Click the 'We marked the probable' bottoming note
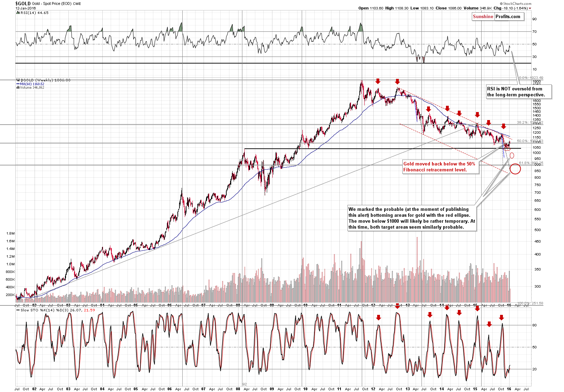Viewport: 564px width, 392px height. [412, 218]
